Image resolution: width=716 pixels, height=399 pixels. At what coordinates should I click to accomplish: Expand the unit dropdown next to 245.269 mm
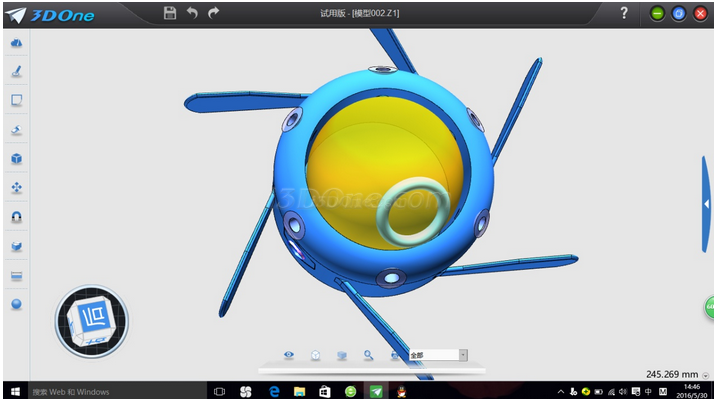pos(705,376)
